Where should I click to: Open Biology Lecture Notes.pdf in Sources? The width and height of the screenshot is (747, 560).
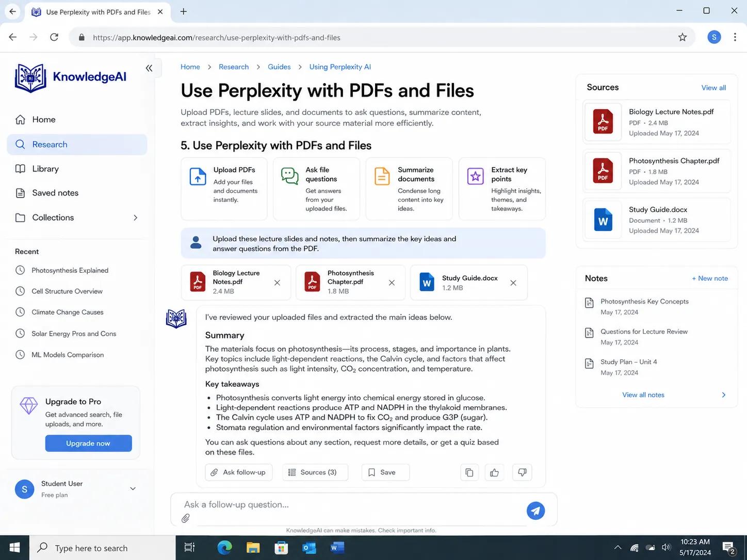coord(657,122)
